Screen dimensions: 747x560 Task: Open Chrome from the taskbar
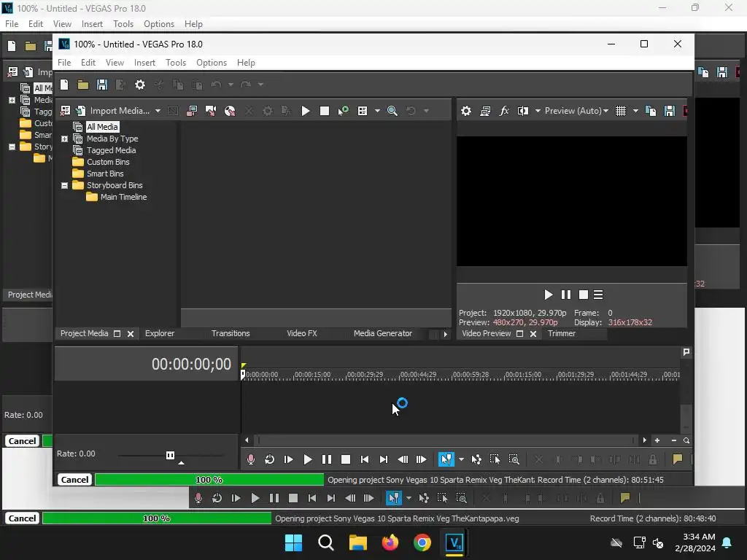click(x=422, y=542)
